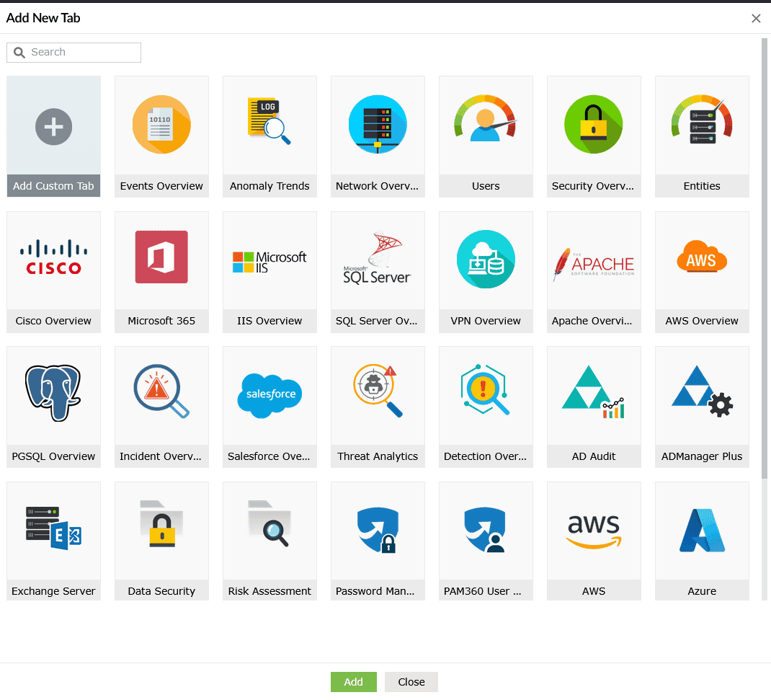Select the Entities tile

point(702,136)
